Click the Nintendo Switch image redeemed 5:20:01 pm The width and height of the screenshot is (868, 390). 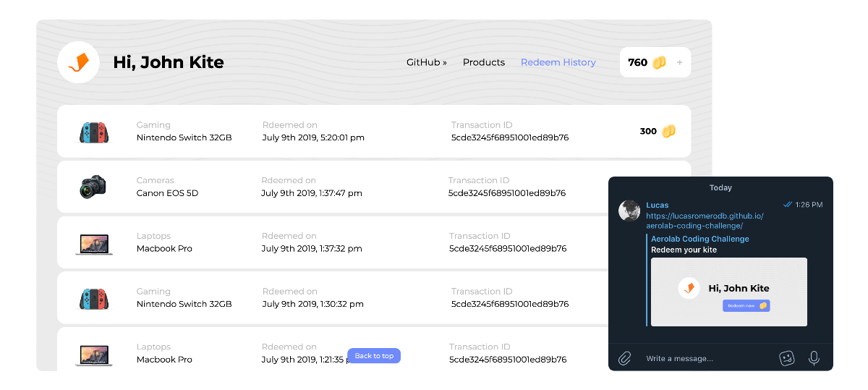(x=94, y=132)
